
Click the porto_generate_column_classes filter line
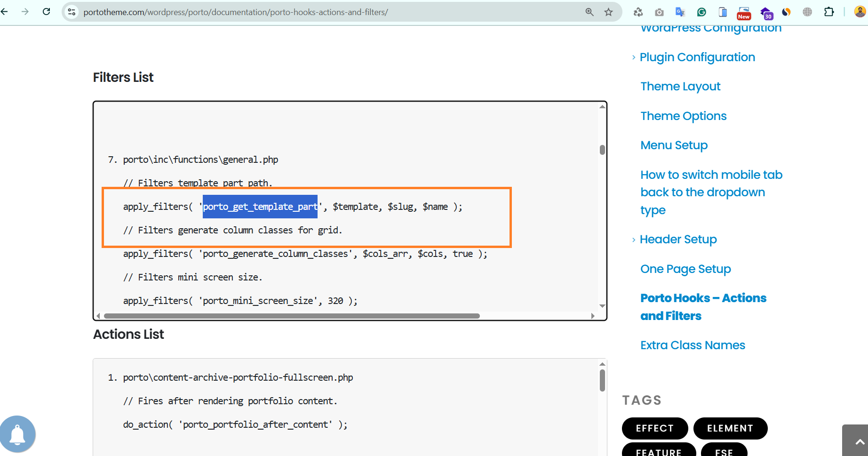(x=305, y=254)
